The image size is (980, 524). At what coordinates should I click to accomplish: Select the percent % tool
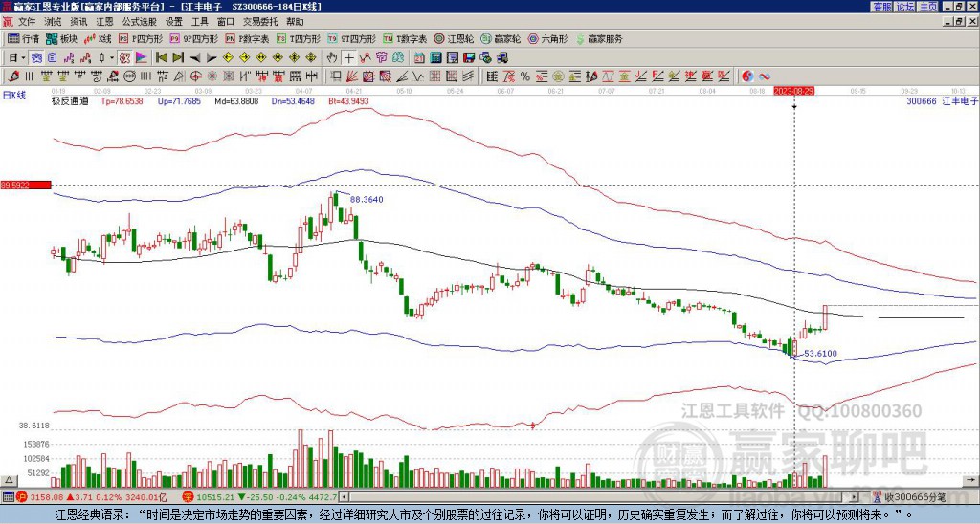(525, 76)
